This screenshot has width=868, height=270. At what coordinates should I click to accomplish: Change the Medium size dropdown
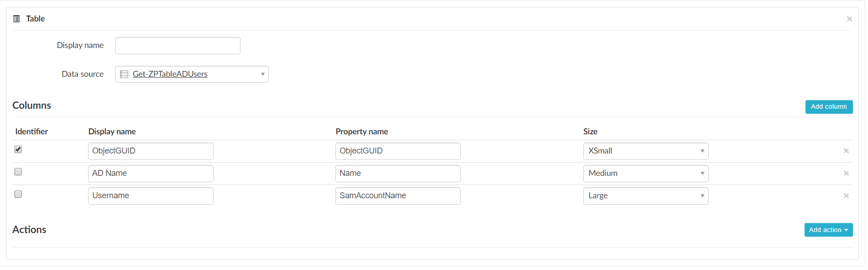pyautogui.click(x=645, y=174)
